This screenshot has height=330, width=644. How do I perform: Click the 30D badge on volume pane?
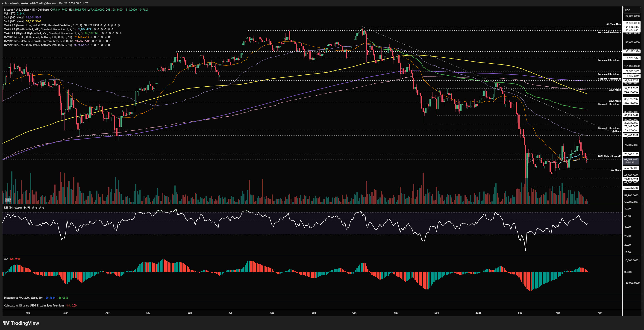(x=8, y=200)
